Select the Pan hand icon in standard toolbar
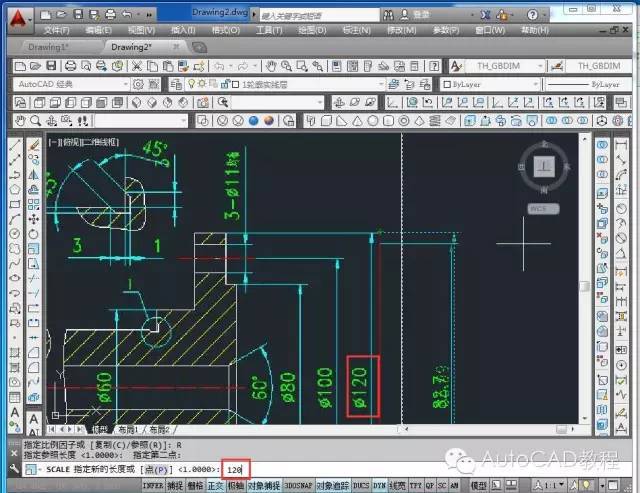 (x=271, y=66)
